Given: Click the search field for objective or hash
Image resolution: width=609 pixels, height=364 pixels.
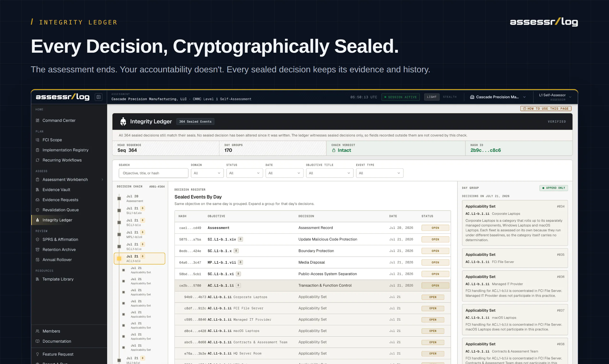Looking at the screenshot, I should click(153, 173).
